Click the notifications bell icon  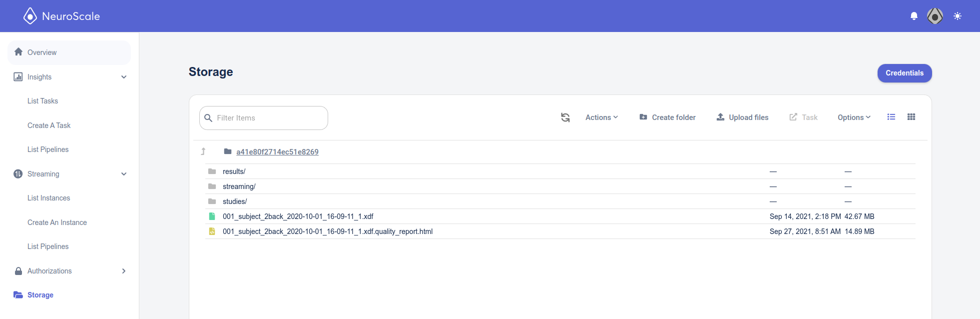914,16
